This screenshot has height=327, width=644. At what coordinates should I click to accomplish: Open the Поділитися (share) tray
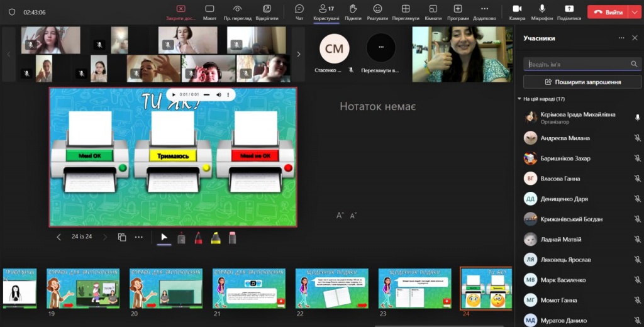569,12
